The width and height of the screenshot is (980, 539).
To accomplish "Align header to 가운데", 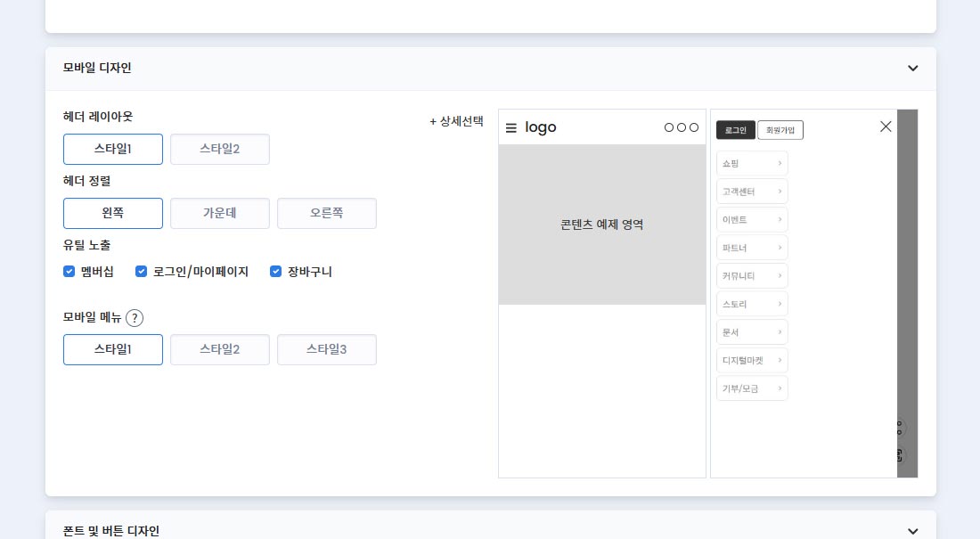I will click(220, 213).
